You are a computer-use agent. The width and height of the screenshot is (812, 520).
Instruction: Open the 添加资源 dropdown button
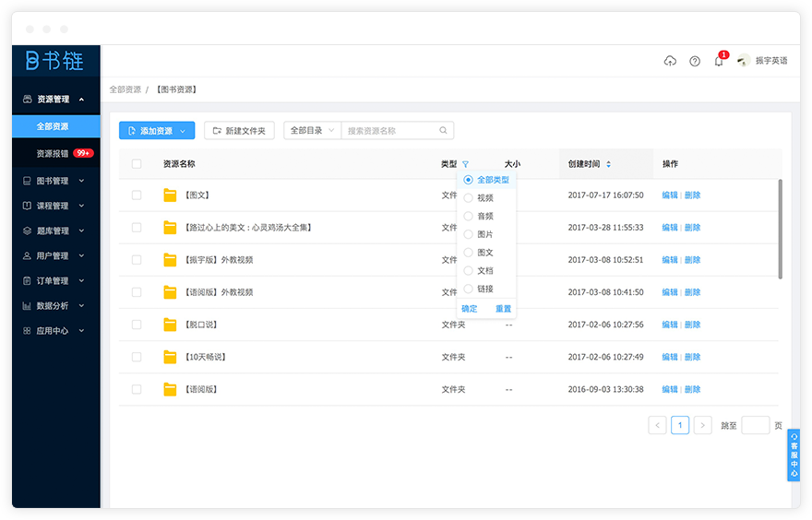pos(157,131)
